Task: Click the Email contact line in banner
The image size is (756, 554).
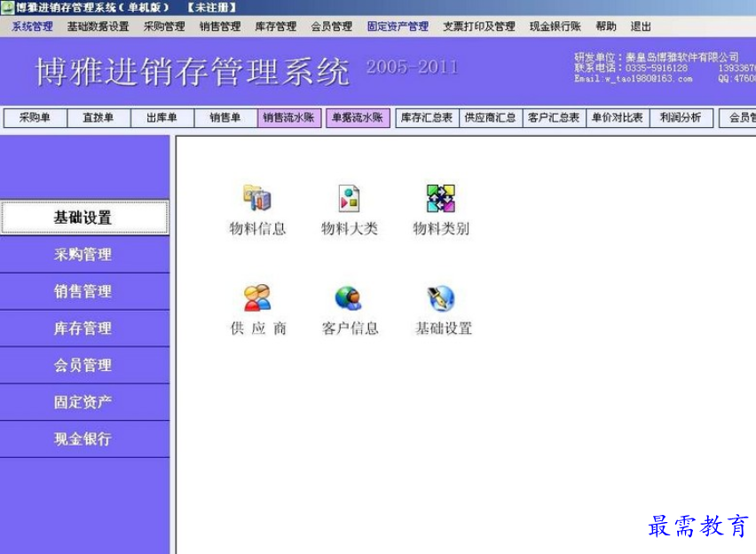Action: click(633, 79)
